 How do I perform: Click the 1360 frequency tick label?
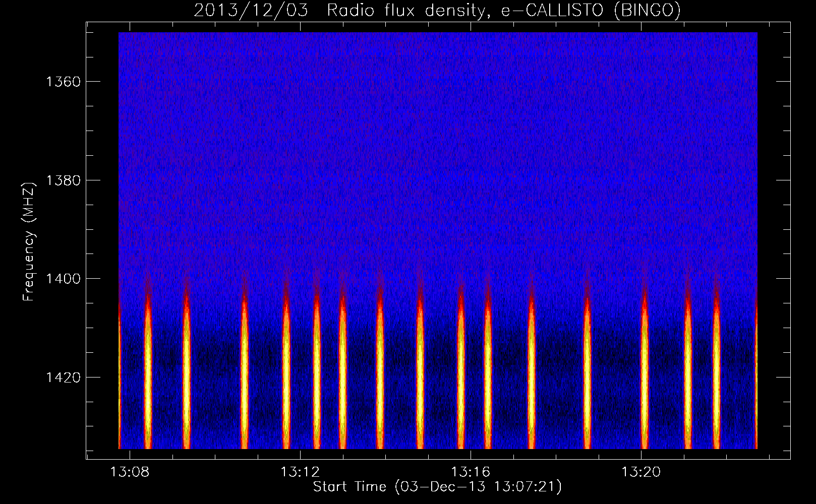point(63,82)
